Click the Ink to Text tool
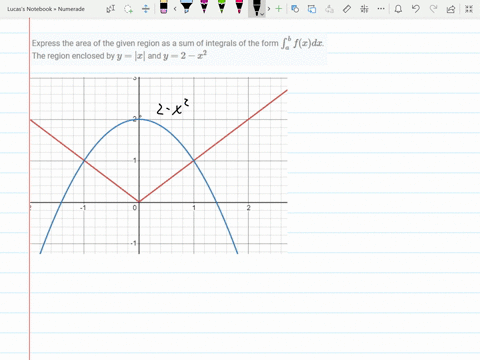Viewport: 480px width, 360px height. (x=312, y=9)
